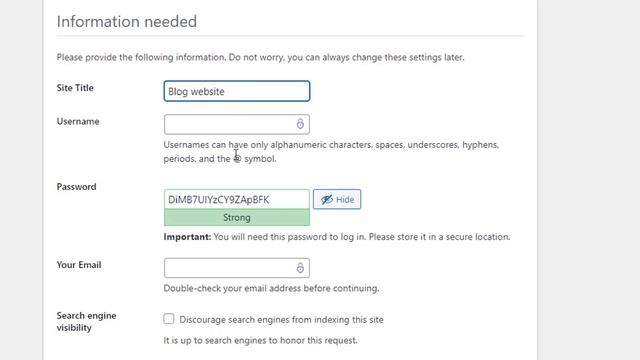
Task: Click the Username field label
Action: point(78,121)
